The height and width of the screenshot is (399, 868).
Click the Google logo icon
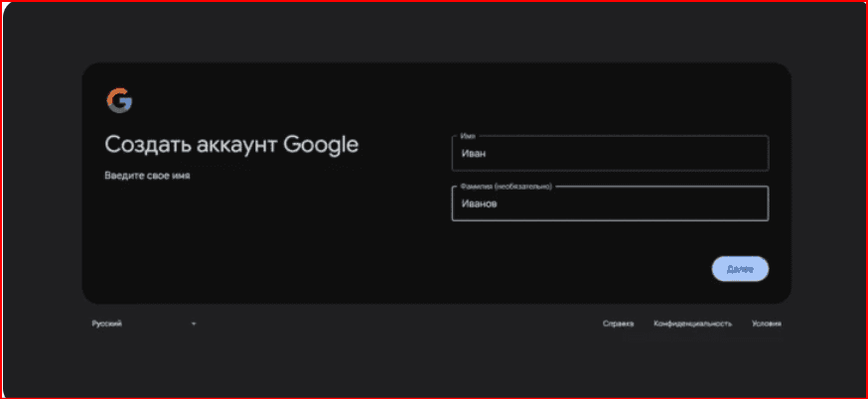click(x=119, y=100)
